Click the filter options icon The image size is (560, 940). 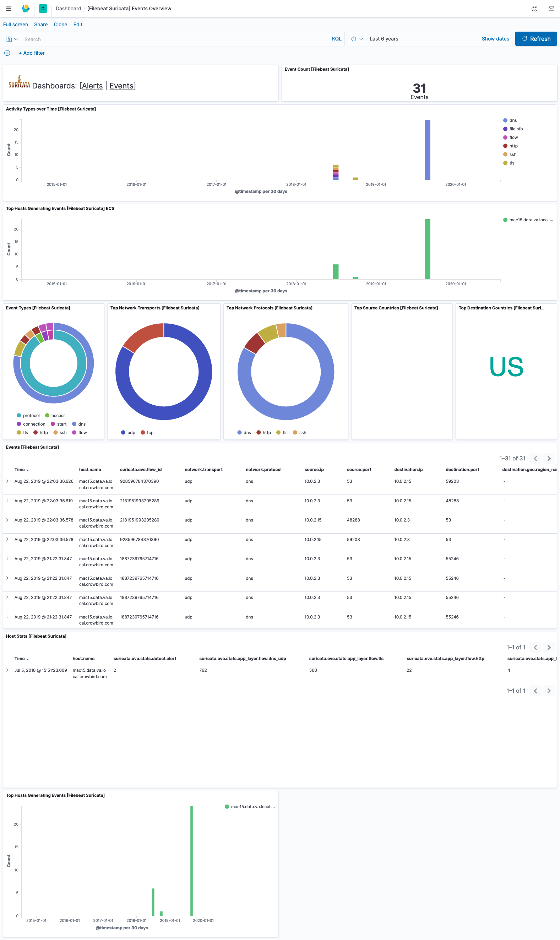(x=7, y=53)
